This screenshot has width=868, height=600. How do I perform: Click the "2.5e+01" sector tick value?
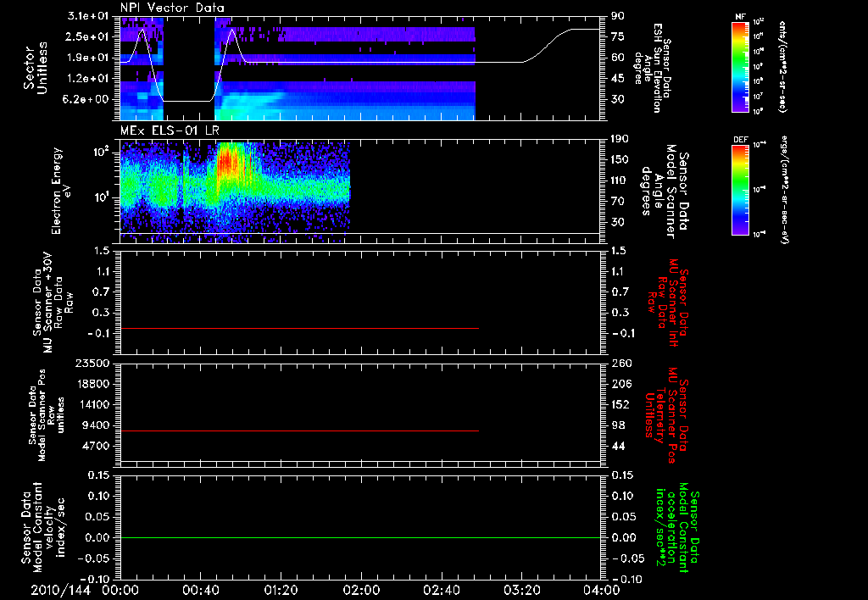point(86,36)
